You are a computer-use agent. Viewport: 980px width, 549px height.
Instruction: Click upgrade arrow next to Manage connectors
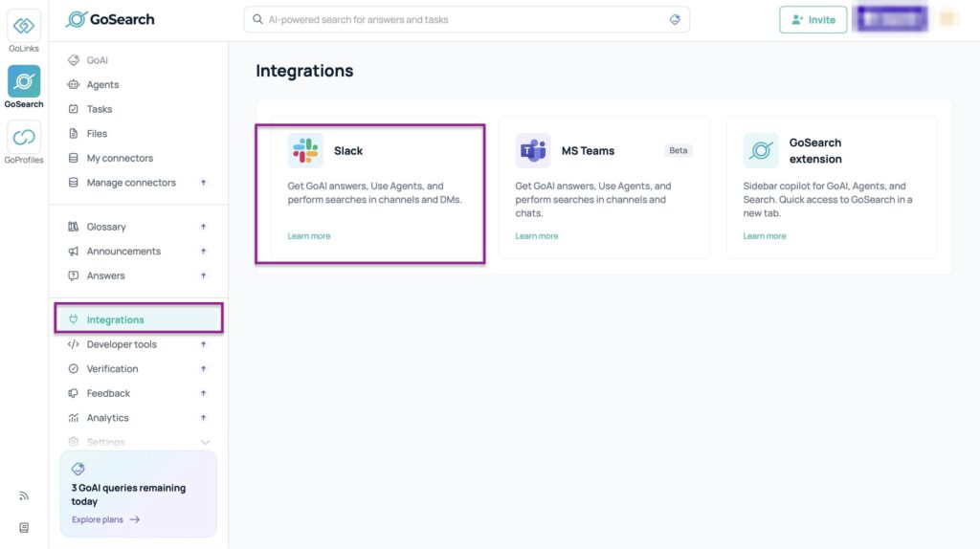click(x=203, y=183)
